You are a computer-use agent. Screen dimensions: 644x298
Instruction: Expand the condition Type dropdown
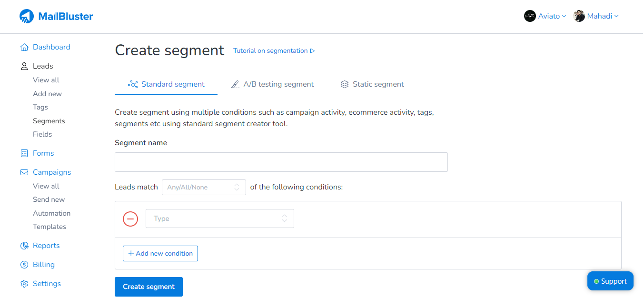[x=219, y=218]
